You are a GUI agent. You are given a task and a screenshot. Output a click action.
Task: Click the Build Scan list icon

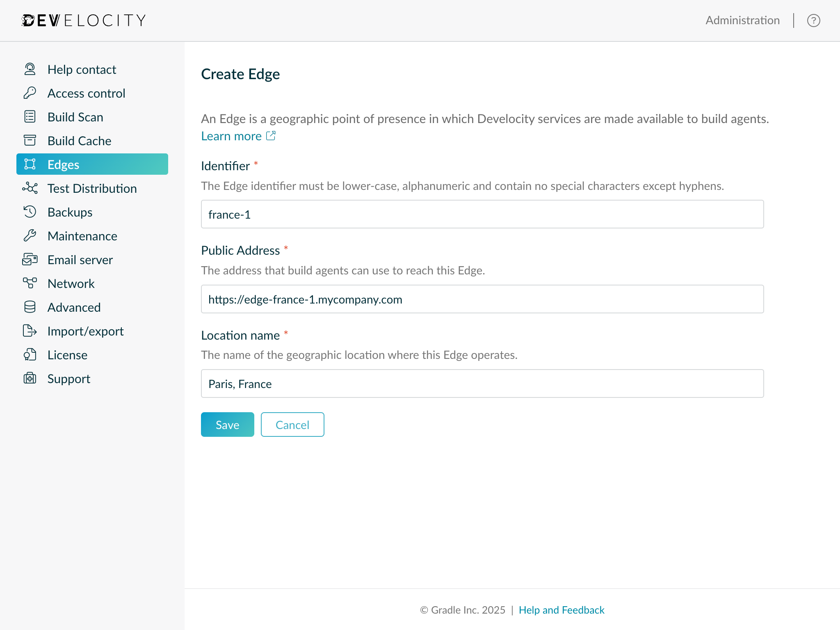(x=30, y=117)
